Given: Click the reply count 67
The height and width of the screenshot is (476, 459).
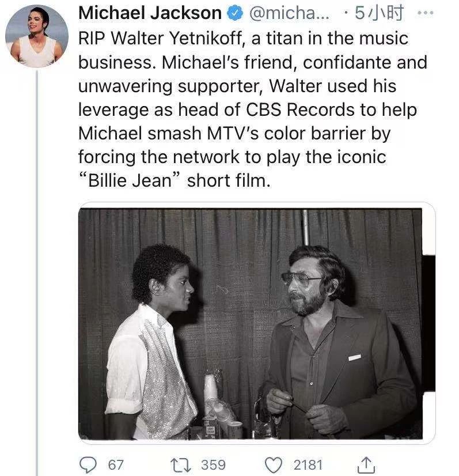Looking at the screenshot, I should (x=116, y=464).
